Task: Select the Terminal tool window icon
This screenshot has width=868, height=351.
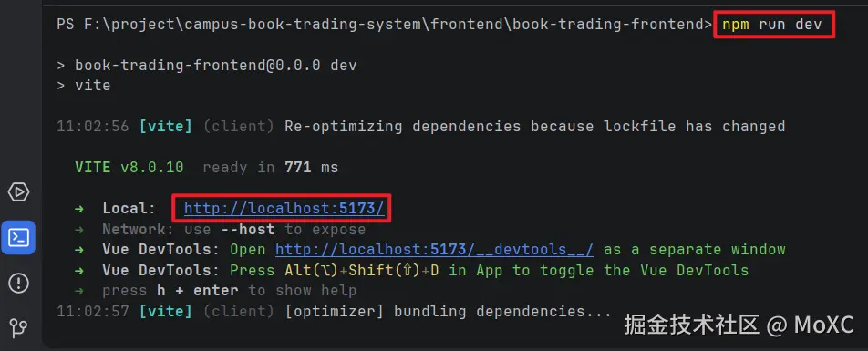Action: pos(18,238)
